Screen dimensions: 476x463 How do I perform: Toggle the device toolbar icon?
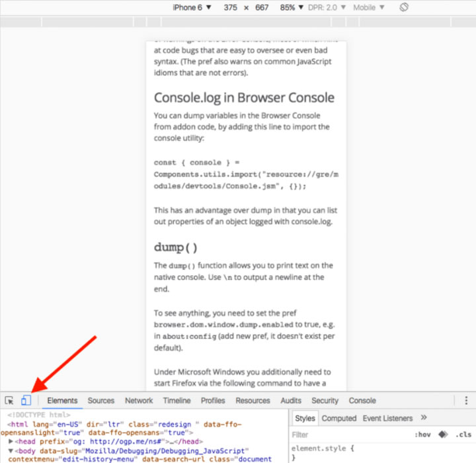tap(26, 400)
